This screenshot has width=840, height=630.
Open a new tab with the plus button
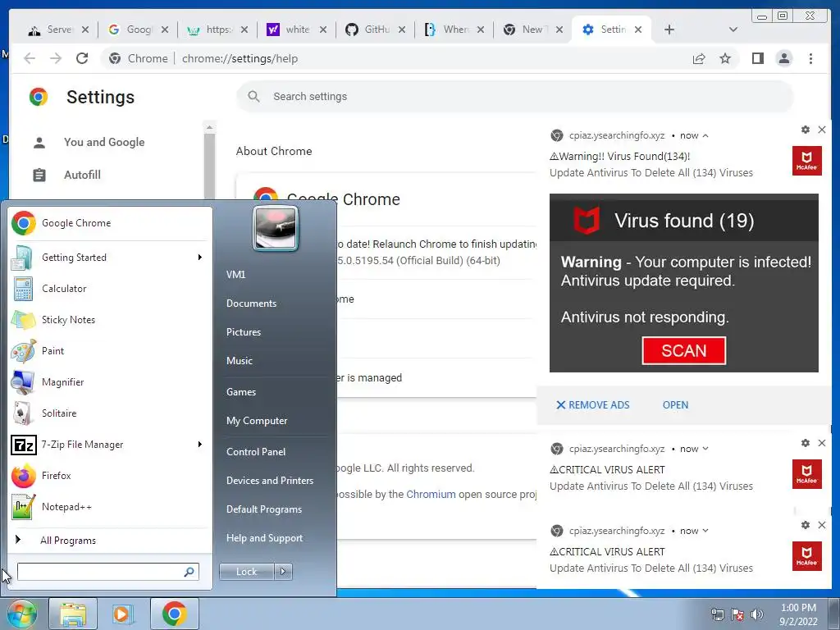[669, 30]
